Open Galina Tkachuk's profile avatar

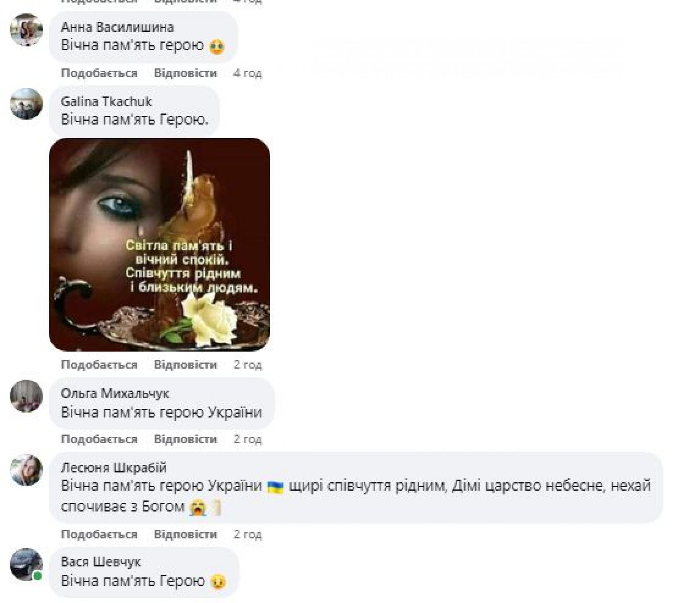[26, 104]
